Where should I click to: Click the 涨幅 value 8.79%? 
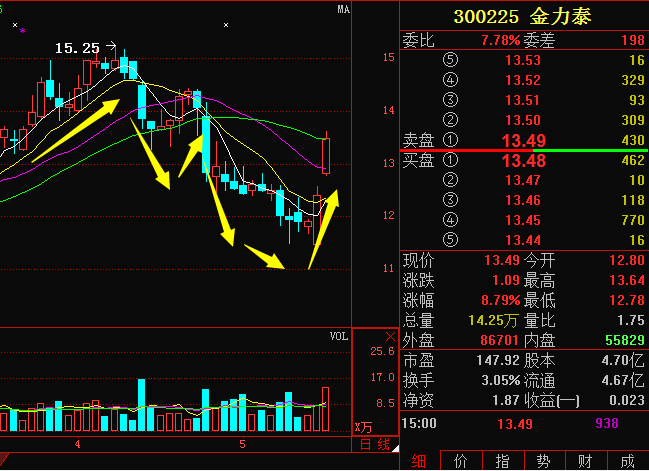pos(500,300)
